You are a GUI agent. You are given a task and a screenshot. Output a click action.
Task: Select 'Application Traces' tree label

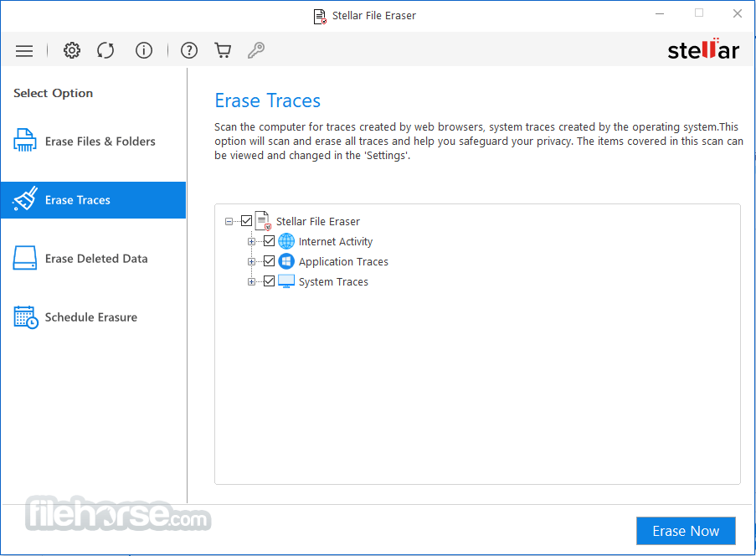(x=343, y=262)
